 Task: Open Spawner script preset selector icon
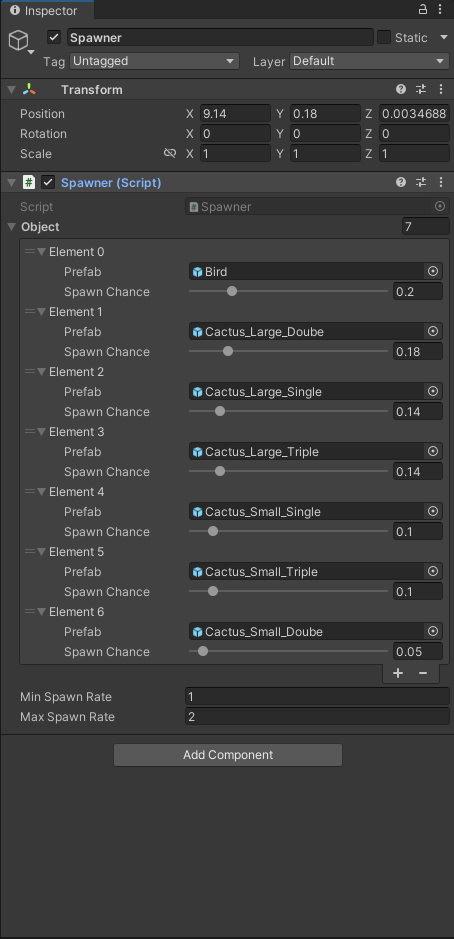click(421, 182)
